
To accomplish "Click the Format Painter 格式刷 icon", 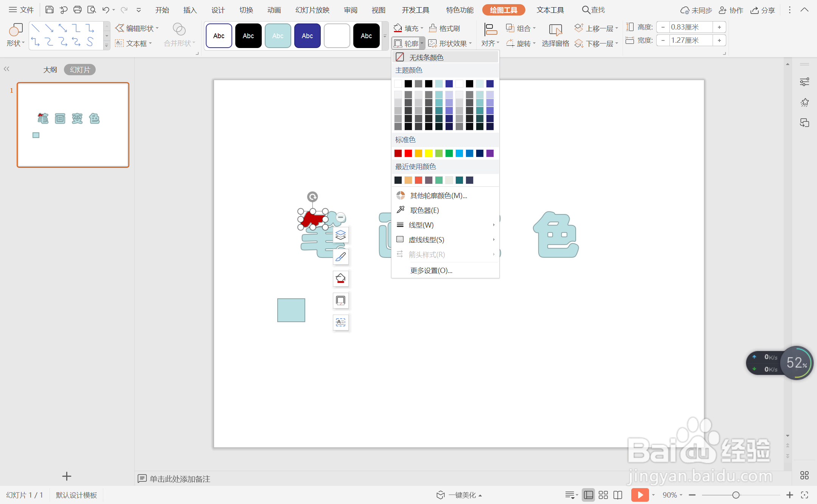I will click(x=433, y=28).
